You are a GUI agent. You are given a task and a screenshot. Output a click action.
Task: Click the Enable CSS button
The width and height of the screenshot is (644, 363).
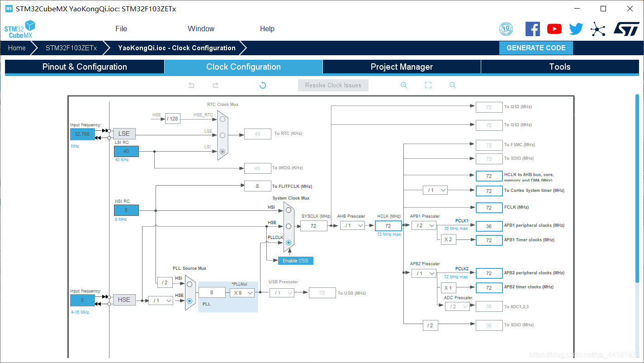click(295, 261)
